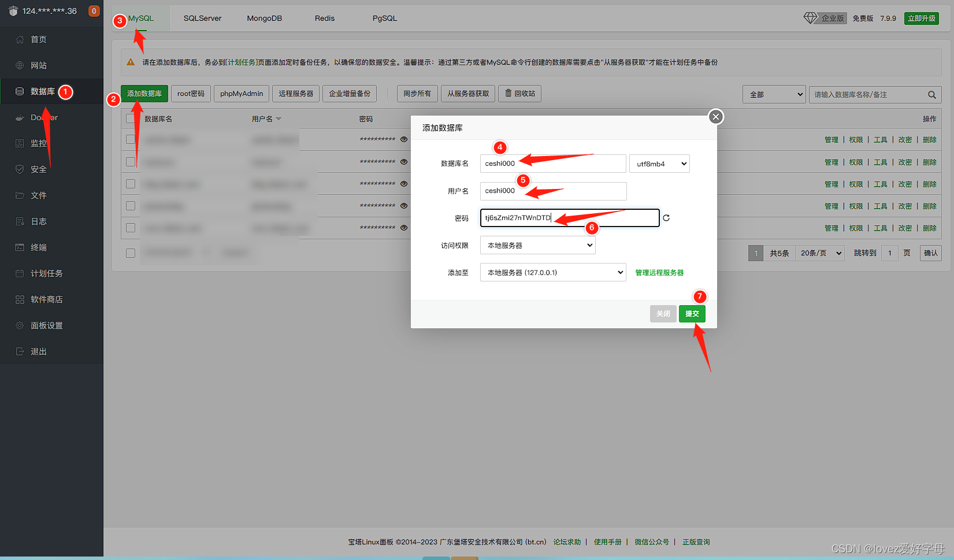Click the 企业版 diamond badge
954x560 pixels.
825,18
